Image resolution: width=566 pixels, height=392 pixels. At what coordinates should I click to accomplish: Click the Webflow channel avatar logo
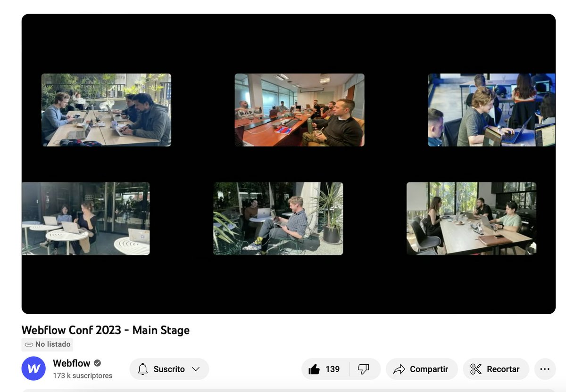pyautogui.click(x=33, y=369)
